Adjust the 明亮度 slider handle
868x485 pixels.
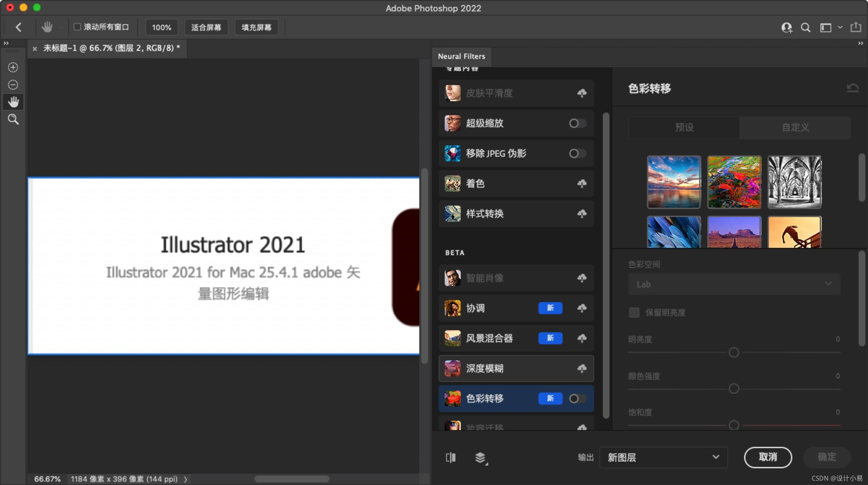pyautogui.click(x=734, y=353)
